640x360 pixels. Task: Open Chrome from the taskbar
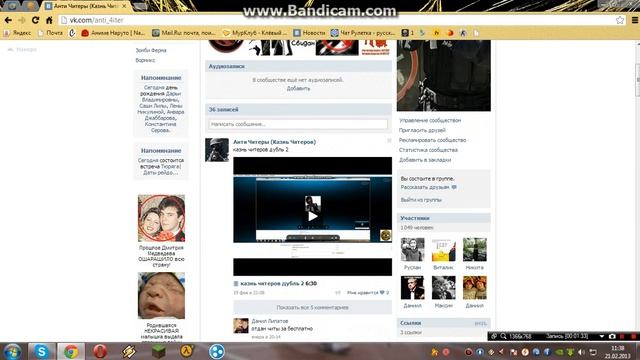[71, 351]
